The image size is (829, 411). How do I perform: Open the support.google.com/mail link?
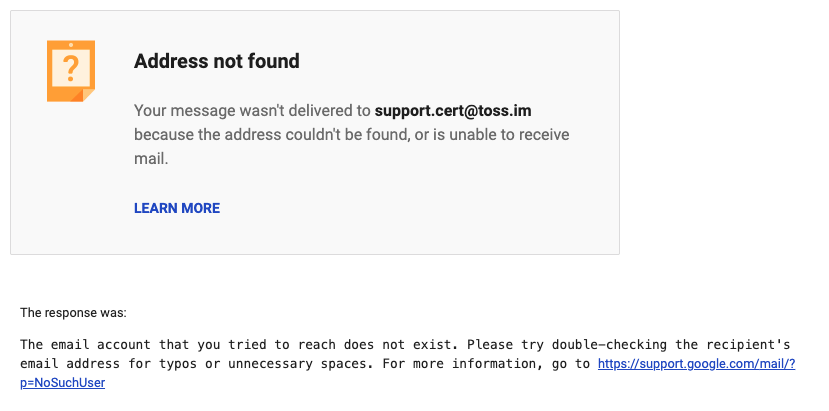pos(696,364)
